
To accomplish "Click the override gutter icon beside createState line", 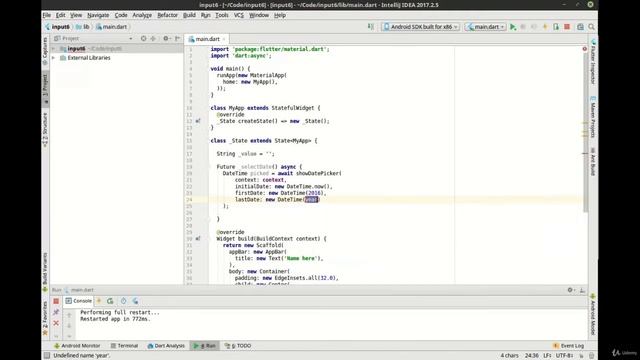I will (198, 121).
